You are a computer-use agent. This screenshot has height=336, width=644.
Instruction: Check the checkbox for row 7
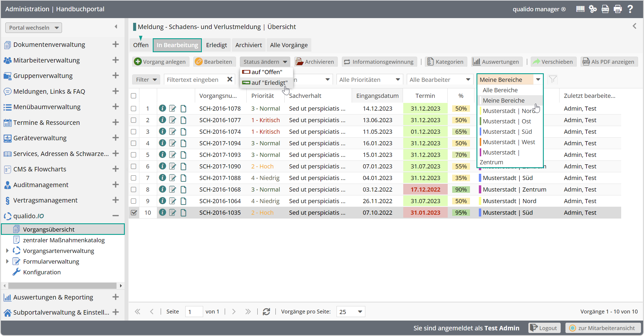pyautogui.click(x=134, y=178)
